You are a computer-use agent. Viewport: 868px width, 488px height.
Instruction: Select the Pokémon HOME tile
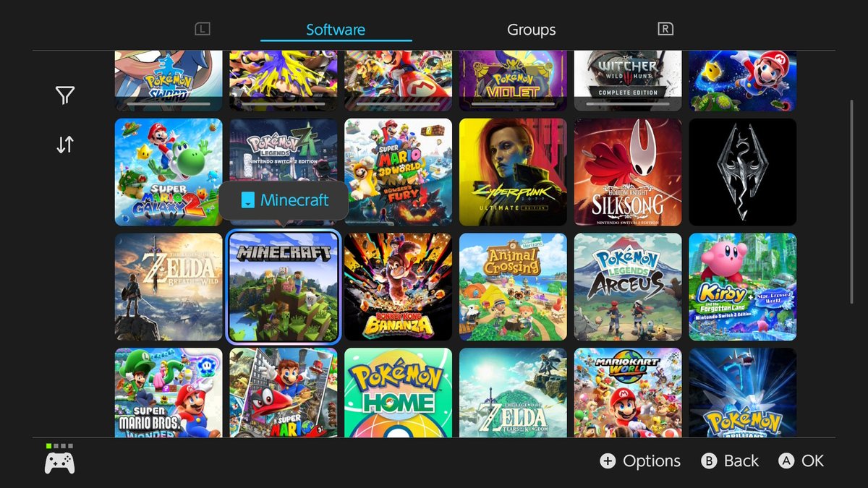pyautogui.click(x=399, y=393)
